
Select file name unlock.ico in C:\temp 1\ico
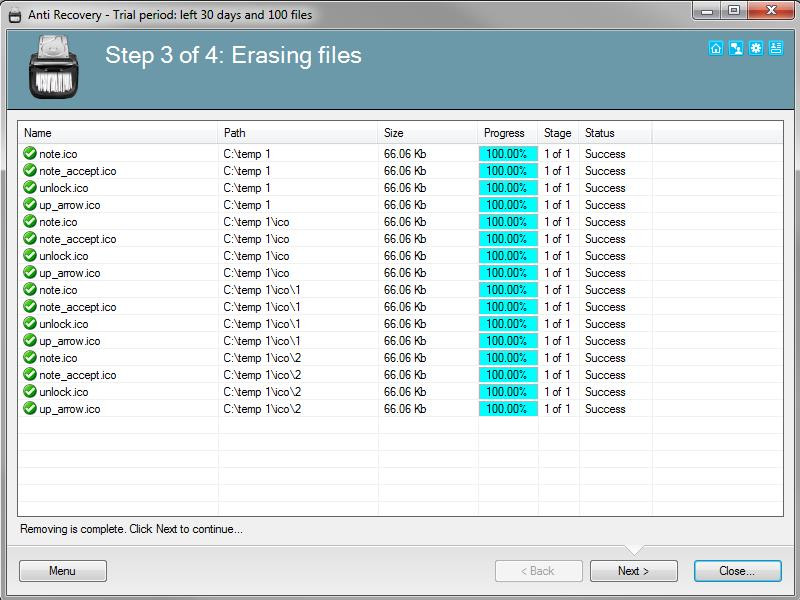pos(64,256)
